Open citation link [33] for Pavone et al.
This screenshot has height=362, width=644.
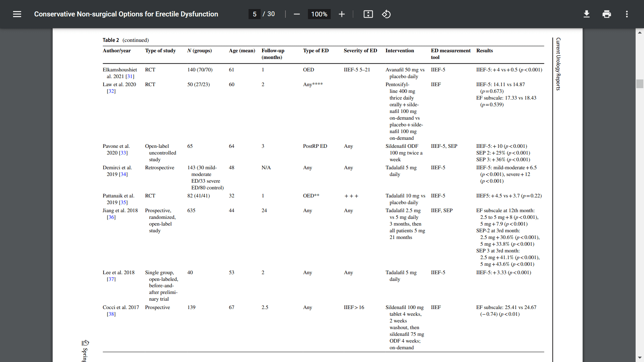[x=123, y=153]
